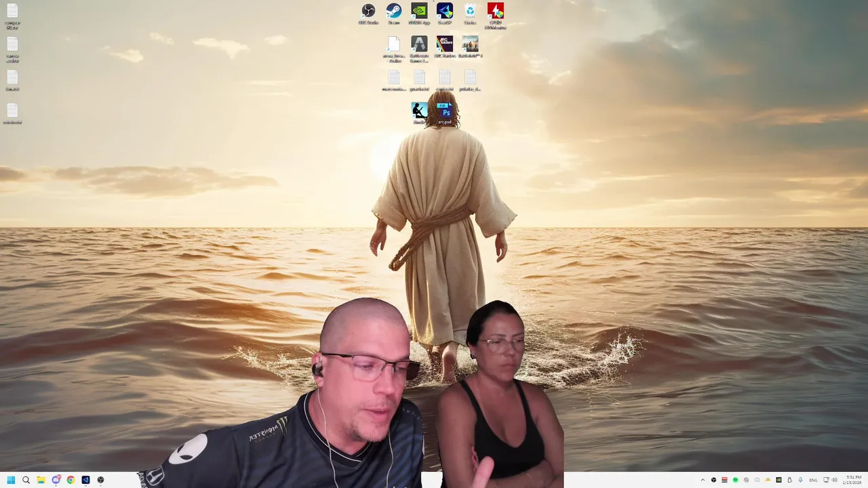868x488 pixels.
Task: Click the OBS icon in system tray
Action: click(713, 480)
